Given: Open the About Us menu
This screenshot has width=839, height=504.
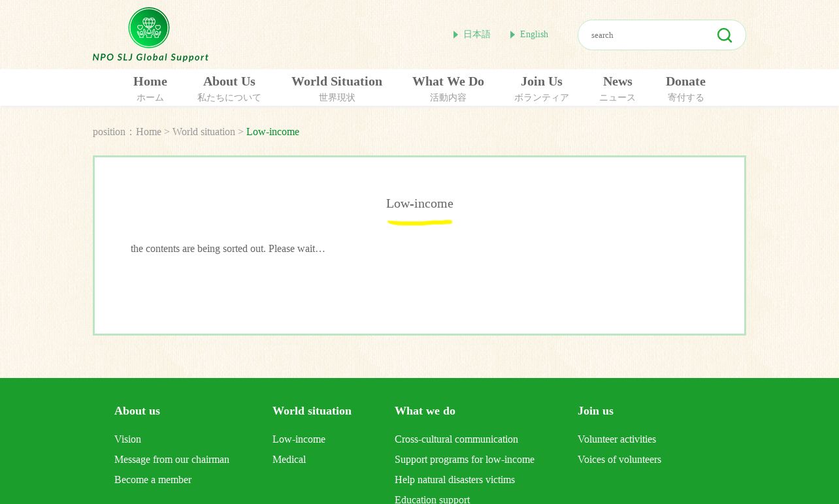Looking at the screenshot, I should [x=229, y=88].
